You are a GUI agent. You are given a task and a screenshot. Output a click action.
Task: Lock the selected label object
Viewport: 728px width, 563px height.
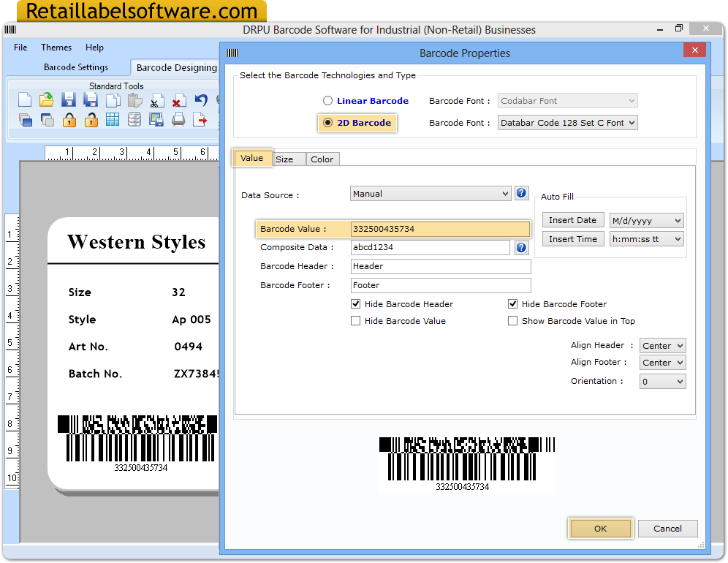click(68, 121)
